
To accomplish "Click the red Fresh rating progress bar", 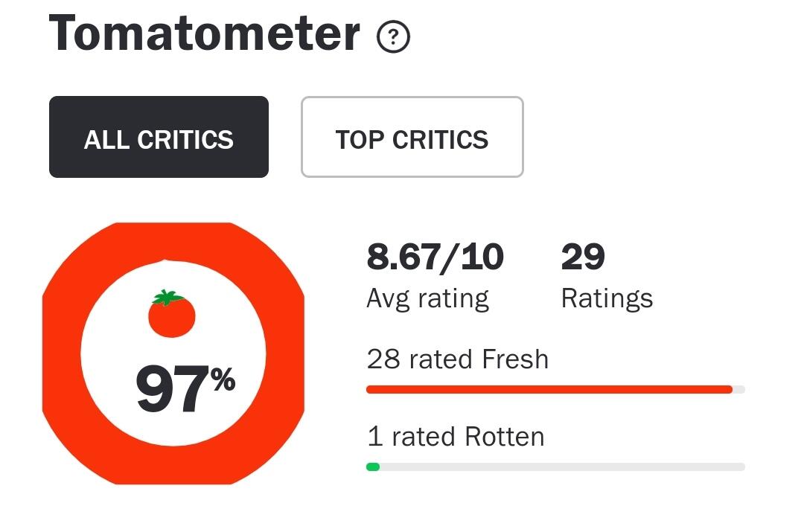I will pyautogui.click(x=549, y=389).
